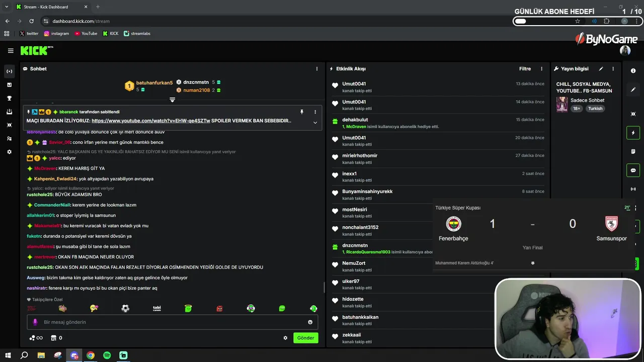Edit stream info with pencil in Yayın bilgisi
Image resolution: width=644 pixels, height=362 pixels.
(x=601, y=69)
